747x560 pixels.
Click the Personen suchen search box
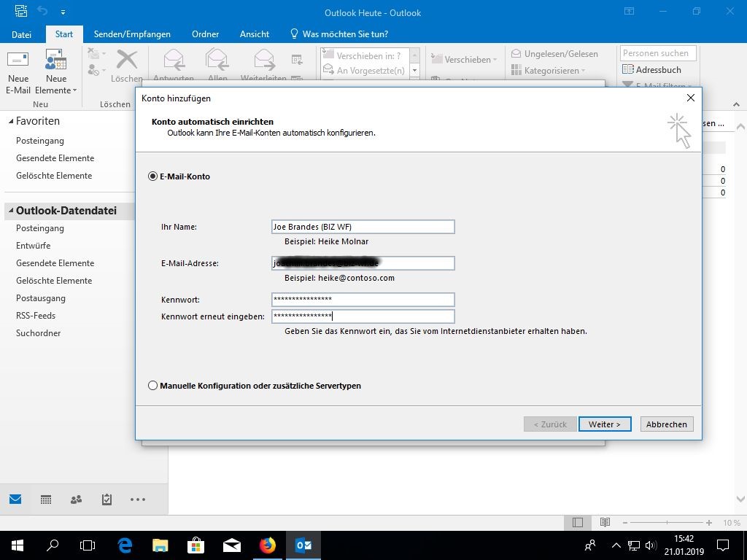[x=658, y=53]
